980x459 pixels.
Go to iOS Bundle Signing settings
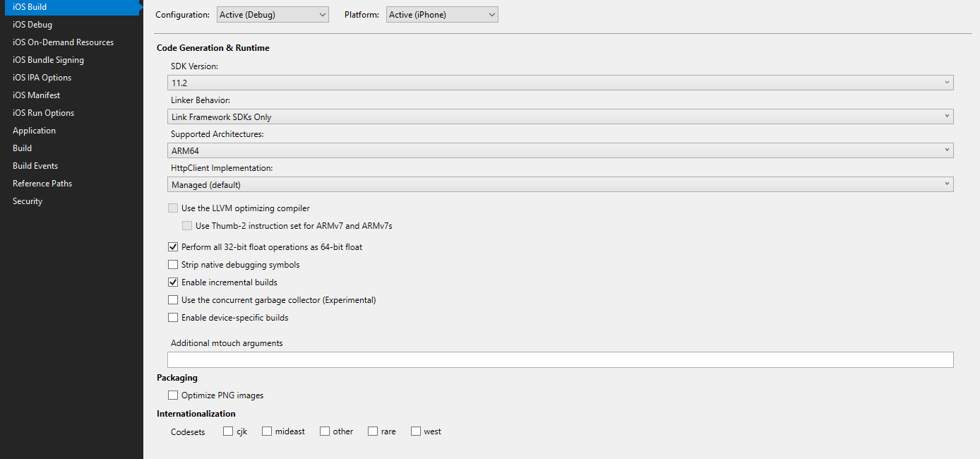click(x=48, y=60)
